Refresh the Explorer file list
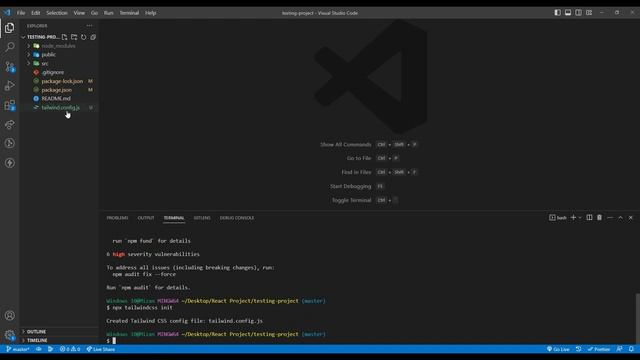640x360 pixels. click(x=84, y=37)
